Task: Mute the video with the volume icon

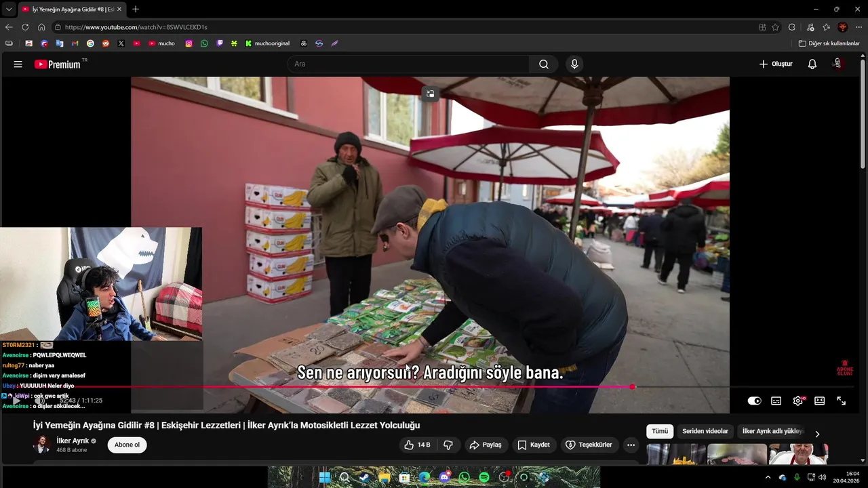Action: click(40, 401)
